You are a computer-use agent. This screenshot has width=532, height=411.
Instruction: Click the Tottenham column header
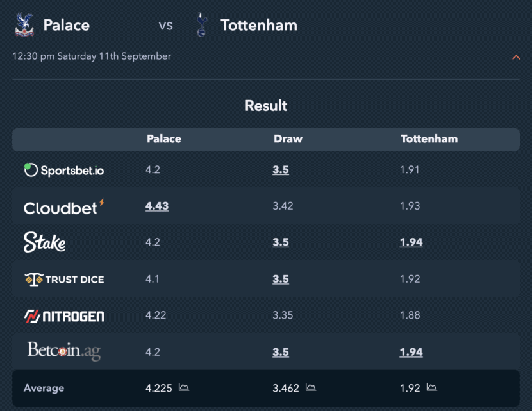429,138
